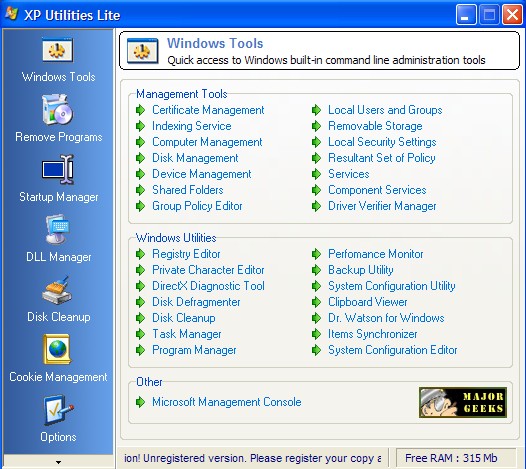Click green arrow beside Backup Utility
Image resolution: width=526 pixels, height=469 pixels.
(316, 270)
